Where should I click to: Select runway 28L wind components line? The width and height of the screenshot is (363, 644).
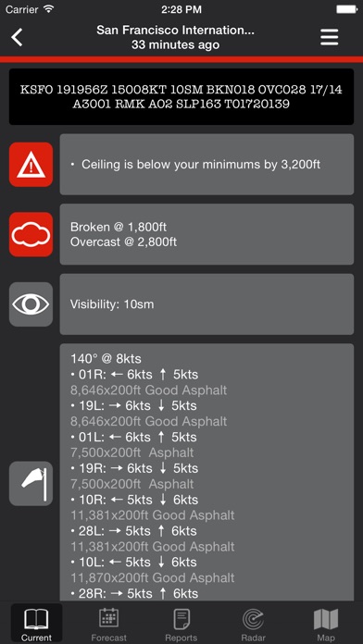(133, 531)
